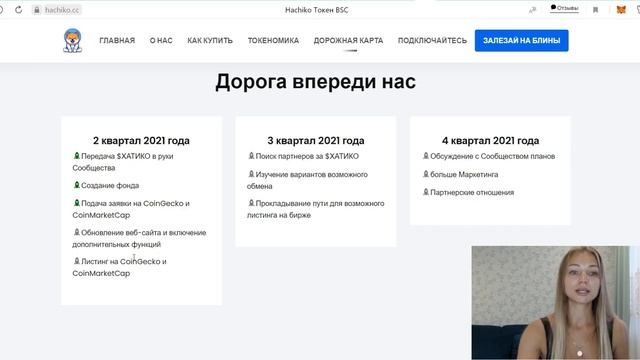Screen dimensions: 640x360
Task: Click the 3 квартал 2021 года title
Action: (316, 140)
